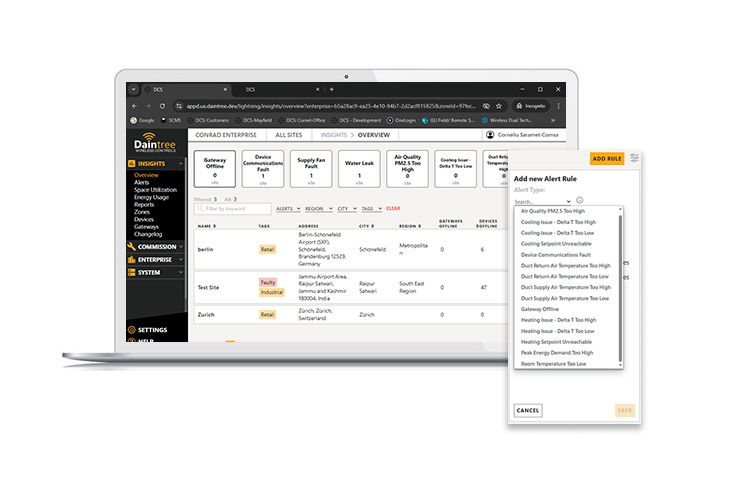Click the Filter by keyword field
Viewport: 750px width, 500px height.
[x=233, y=209]
